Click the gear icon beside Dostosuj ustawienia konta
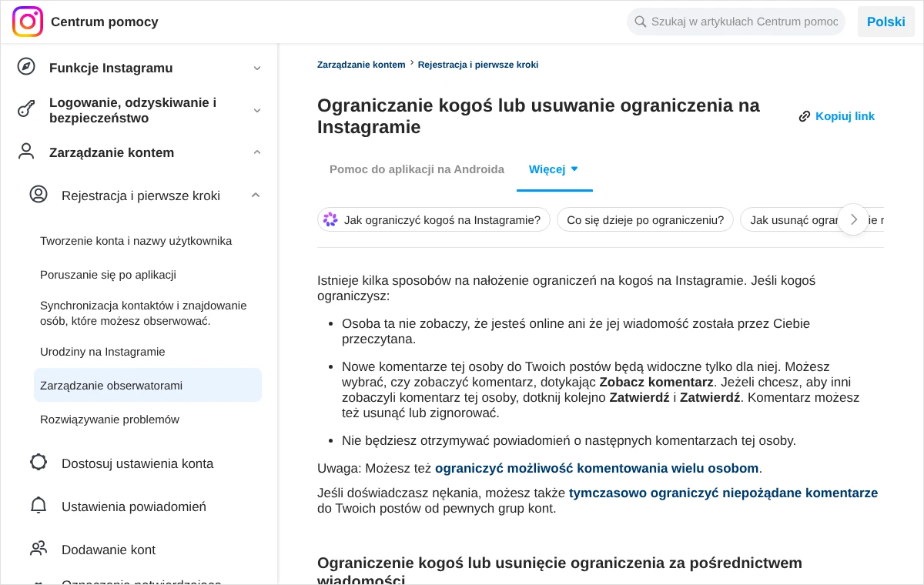924x585 pixels. click(38, 463)
